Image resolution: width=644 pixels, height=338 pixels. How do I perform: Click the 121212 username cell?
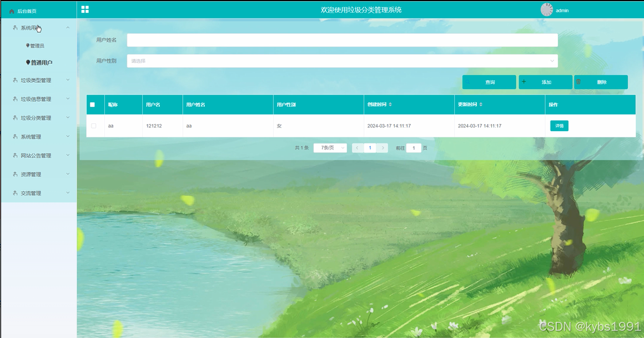pos(154,126)
